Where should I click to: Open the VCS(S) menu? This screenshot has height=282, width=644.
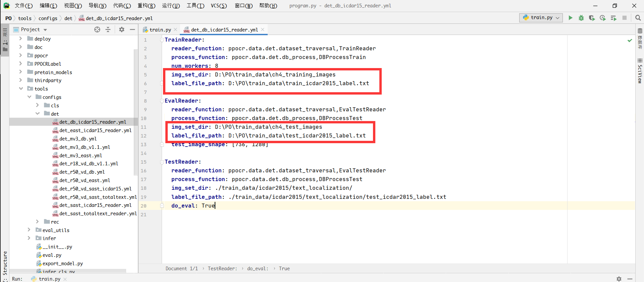point(219,6)
